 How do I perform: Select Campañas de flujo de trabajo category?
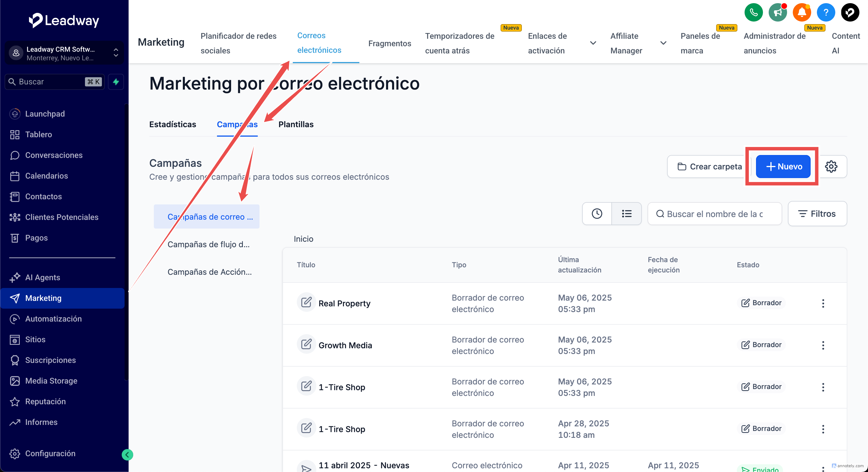(208, 244)
